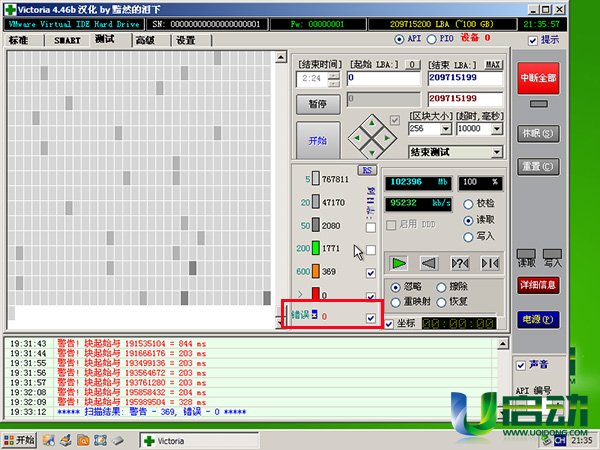This screenshot has width=600, height=450.
Task: Click the blue 电源(P) button
Action: pos(538,320)
